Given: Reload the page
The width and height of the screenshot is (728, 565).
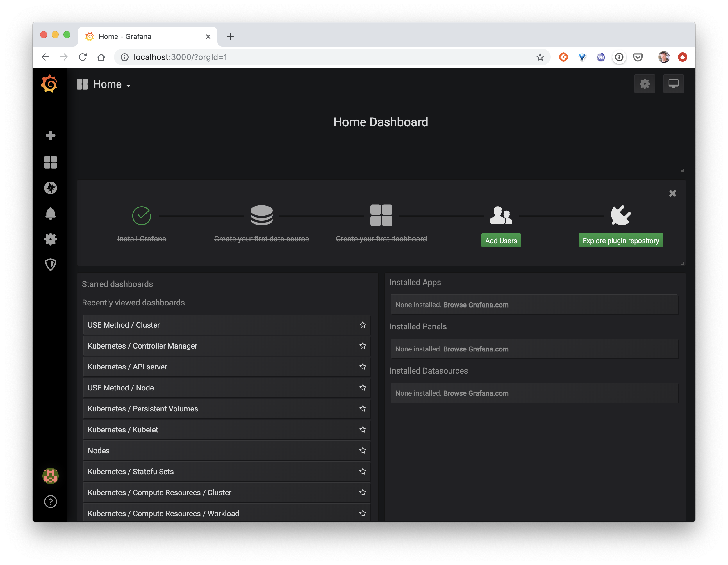Looking at the screenshot, I should point(83,57).
